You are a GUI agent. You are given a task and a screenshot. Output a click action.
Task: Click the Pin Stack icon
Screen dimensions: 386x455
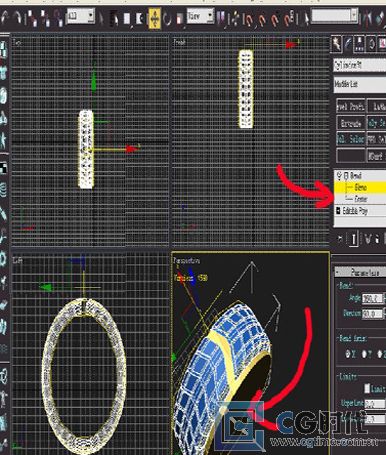(x=340, y=239)
